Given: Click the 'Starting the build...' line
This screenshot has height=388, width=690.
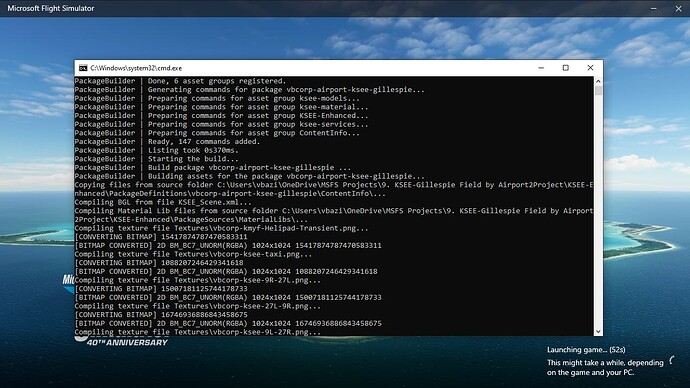Looking at the screenshot, I should (157, 159).
